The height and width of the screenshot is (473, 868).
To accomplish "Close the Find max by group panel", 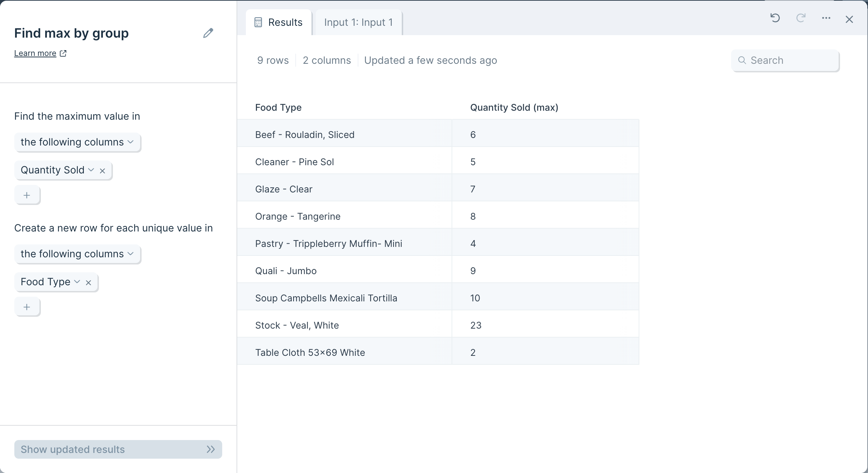I will 849,19.
